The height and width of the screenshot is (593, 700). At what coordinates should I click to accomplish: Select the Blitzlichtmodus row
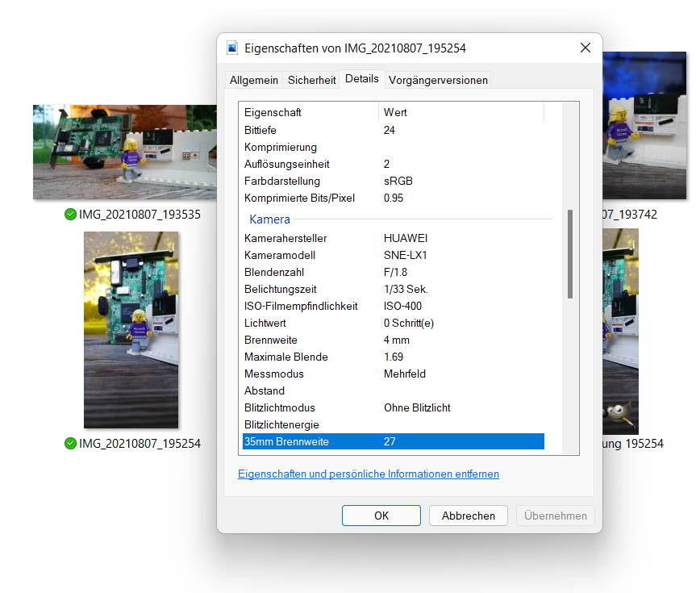[x=394, y=407]
